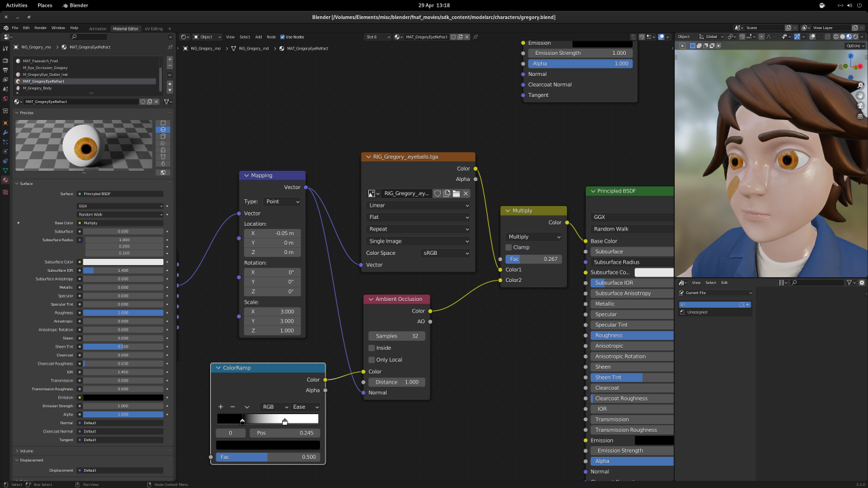
Task: Click the Options button in the 3D viewport
Action: pyautogui.click(x=854, y=45)
